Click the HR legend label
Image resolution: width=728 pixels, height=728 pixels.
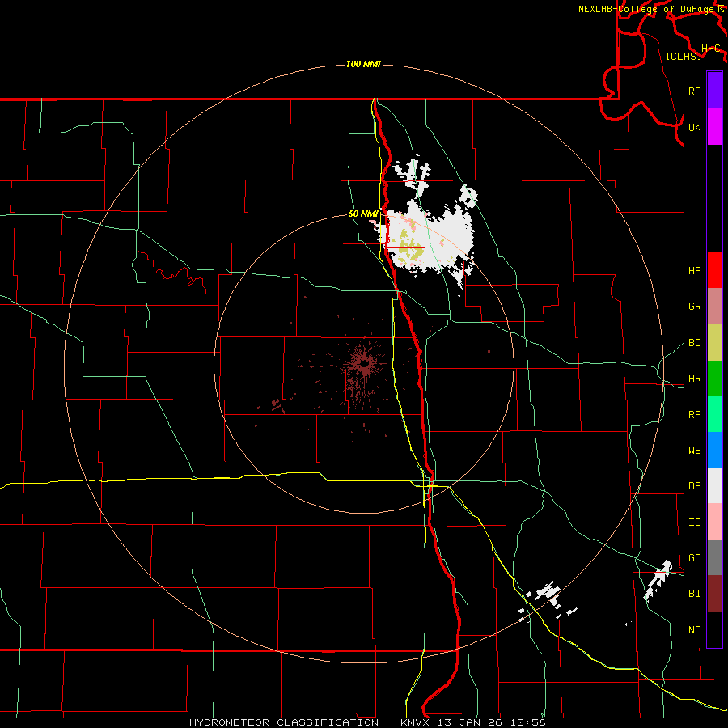694,379
